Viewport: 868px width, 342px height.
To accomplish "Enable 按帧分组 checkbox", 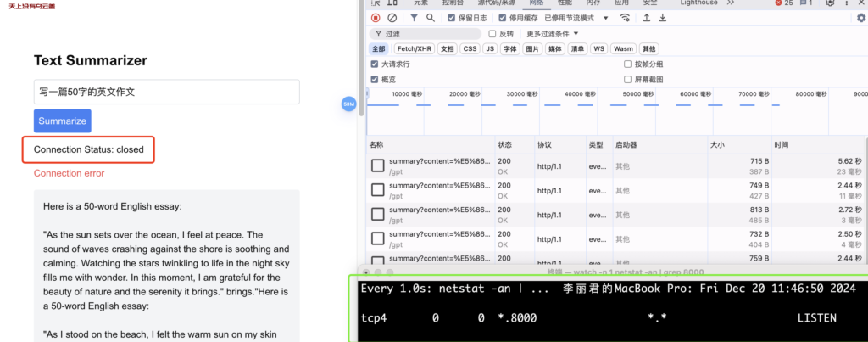I will (x=628, y=64).
